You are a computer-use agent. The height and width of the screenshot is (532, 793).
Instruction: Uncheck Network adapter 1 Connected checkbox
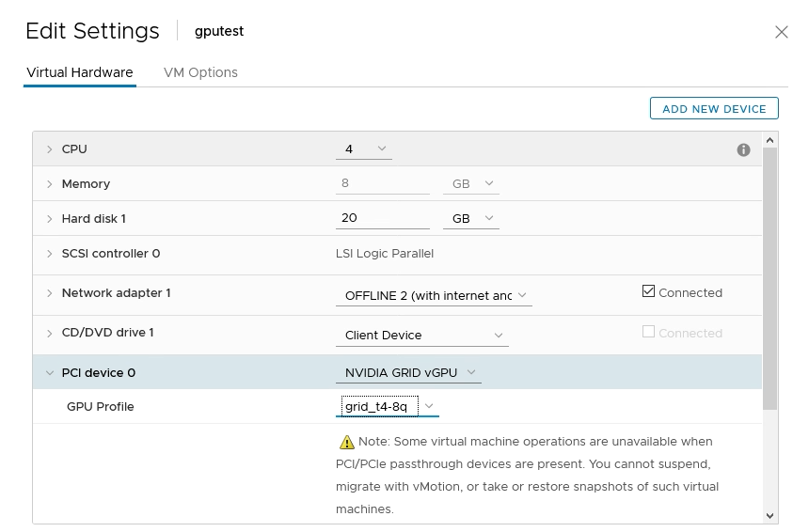[x=648, y=292]
